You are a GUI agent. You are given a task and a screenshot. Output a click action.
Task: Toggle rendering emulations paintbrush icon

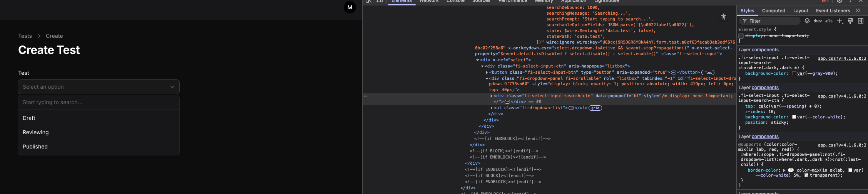(850, 21)
